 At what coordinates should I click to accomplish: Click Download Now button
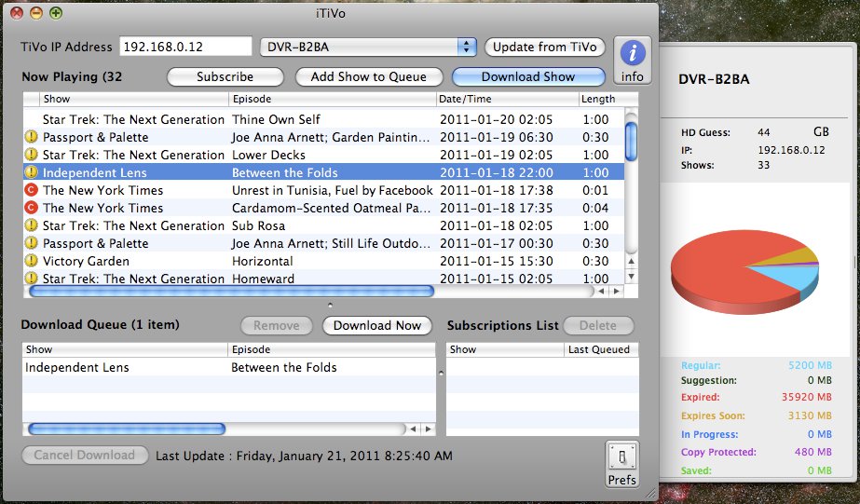377,325
